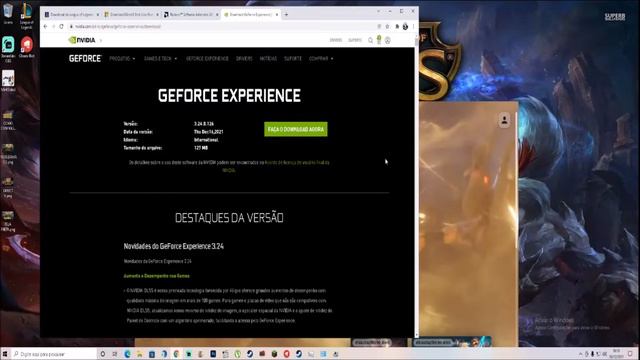This screenshot has height=360, width=640.
Task: Click the Windows Start button
Action: [5, 354]
